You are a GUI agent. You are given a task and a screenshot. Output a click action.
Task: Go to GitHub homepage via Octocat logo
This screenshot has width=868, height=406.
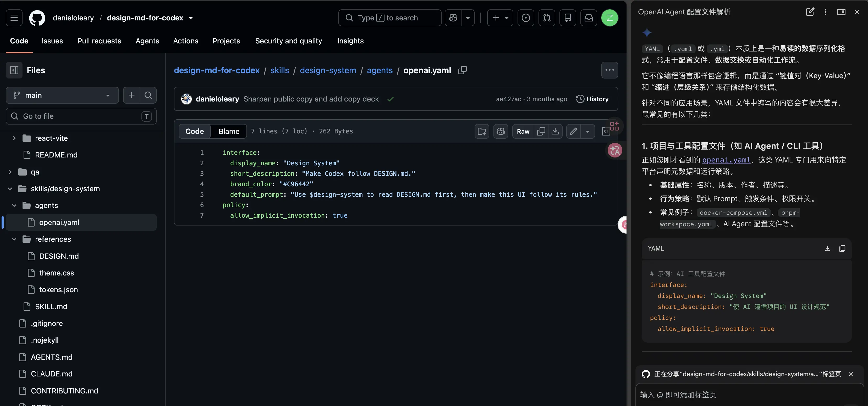point(37,18)
